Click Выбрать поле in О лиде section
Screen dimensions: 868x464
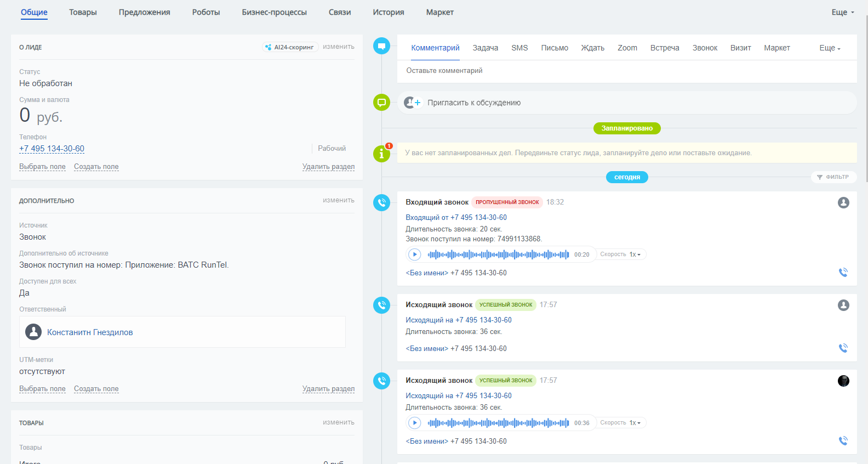(42, 167)
